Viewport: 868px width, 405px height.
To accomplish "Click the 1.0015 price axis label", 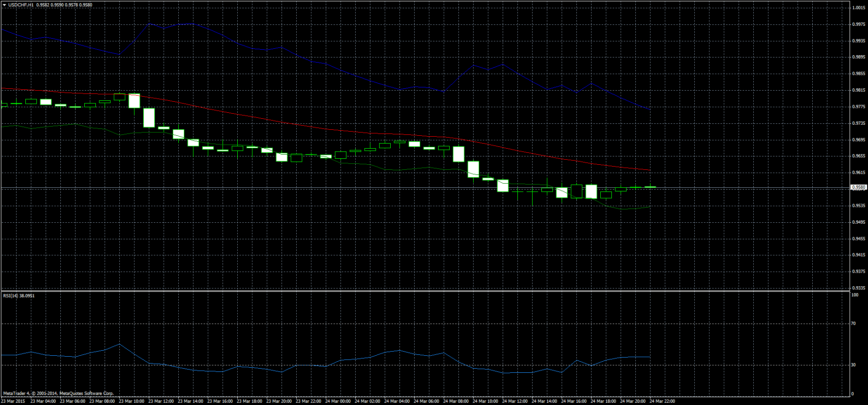I will click(858, 8).
